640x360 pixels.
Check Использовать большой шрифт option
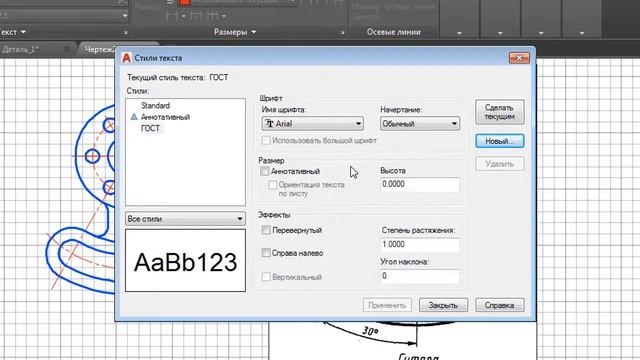pyautogui.click(x=266, y=140)
